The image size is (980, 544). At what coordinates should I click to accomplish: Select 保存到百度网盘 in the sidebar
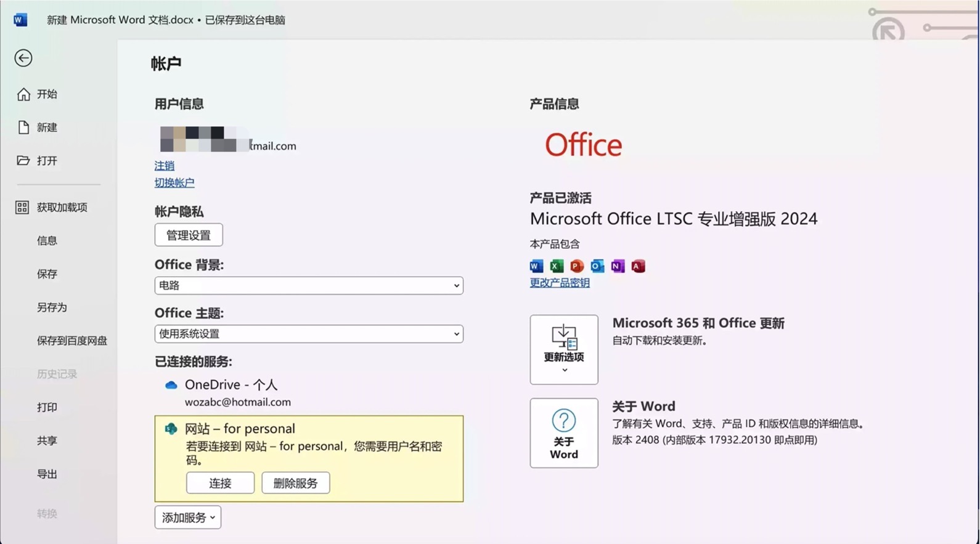click(x=71, y=341)
